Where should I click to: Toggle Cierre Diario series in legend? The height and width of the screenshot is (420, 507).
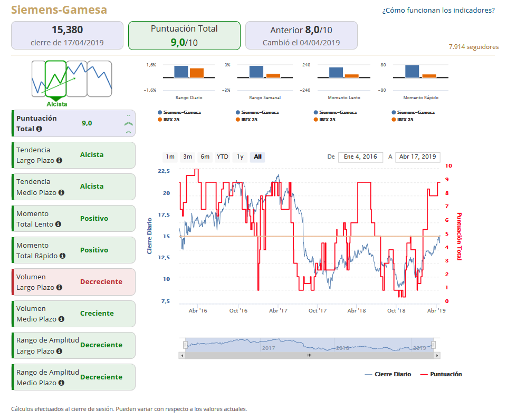pyautogui.click(x=388, y=374)
